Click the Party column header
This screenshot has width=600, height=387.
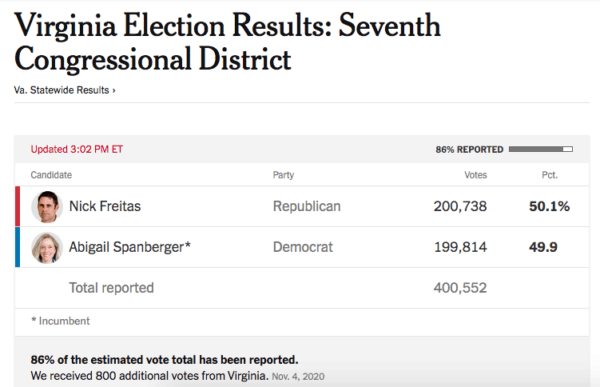(283, 175)
